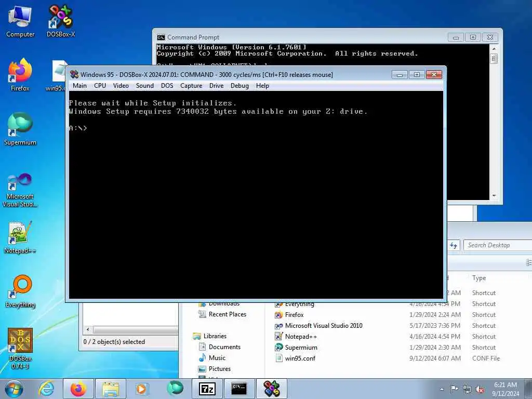Screen dimensions: 532x399
Task: Launch Internet Explorer from the taskbar
Action: pos(46,389)
